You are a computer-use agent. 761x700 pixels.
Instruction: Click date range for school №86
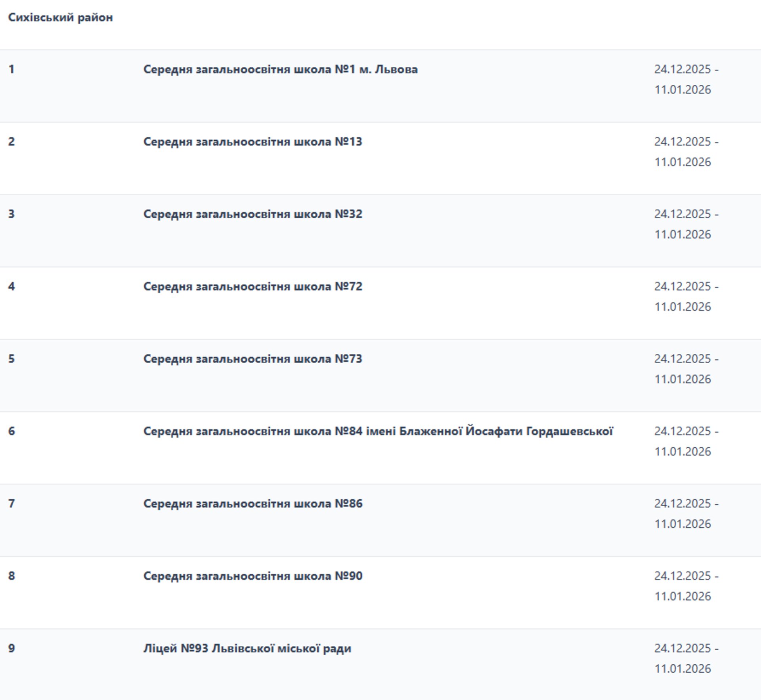pyautogui.click(x=685, y=513)
